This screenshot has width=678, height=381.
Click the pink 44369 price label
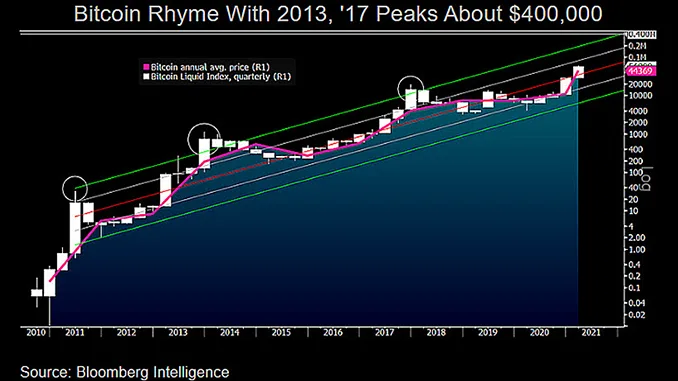[641, 71]
